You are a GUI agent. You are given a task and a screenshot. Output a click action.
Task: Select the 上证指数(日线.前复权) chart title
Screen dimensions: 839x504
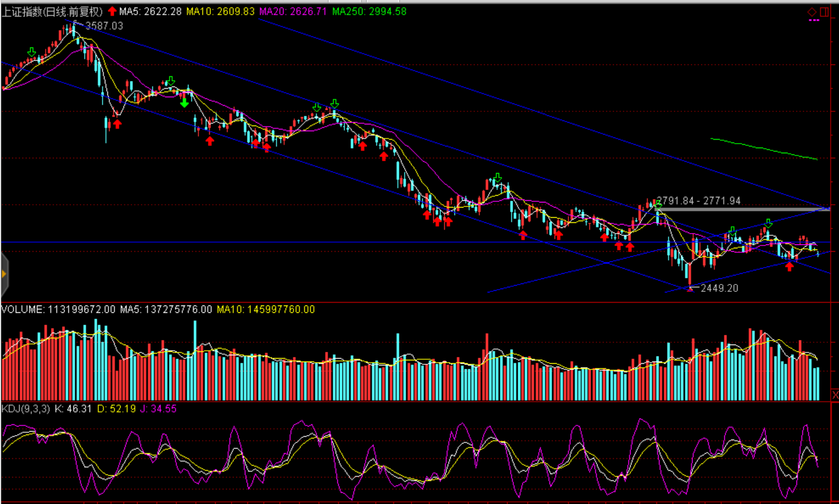pyautogui.click(x=53, y=11)
